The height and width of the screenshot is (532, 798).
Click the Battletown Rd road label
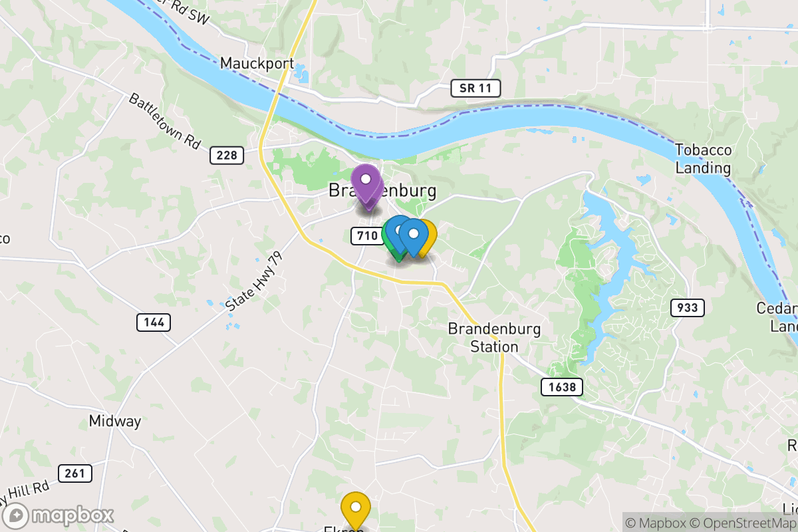pos(164,121)
